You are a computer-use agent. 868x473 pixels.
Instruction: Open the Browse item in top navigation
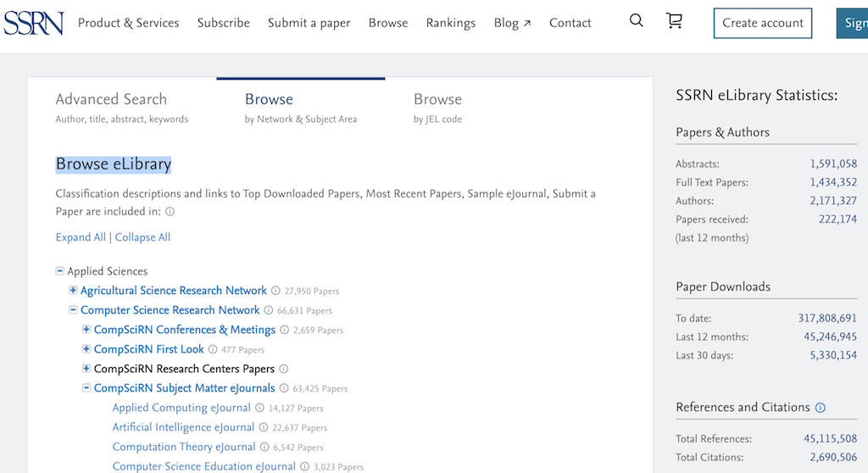tap(388, 23)
